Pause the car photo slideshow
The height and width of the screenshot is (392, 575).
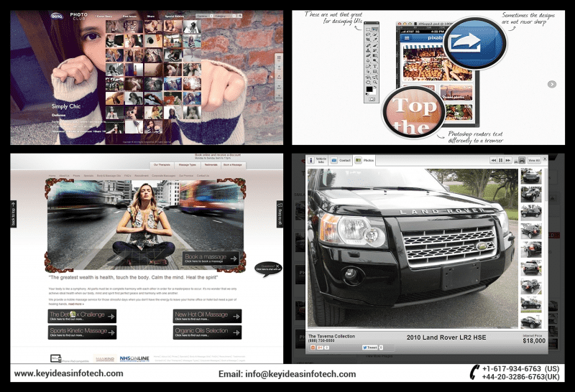[x=500, y=161]
